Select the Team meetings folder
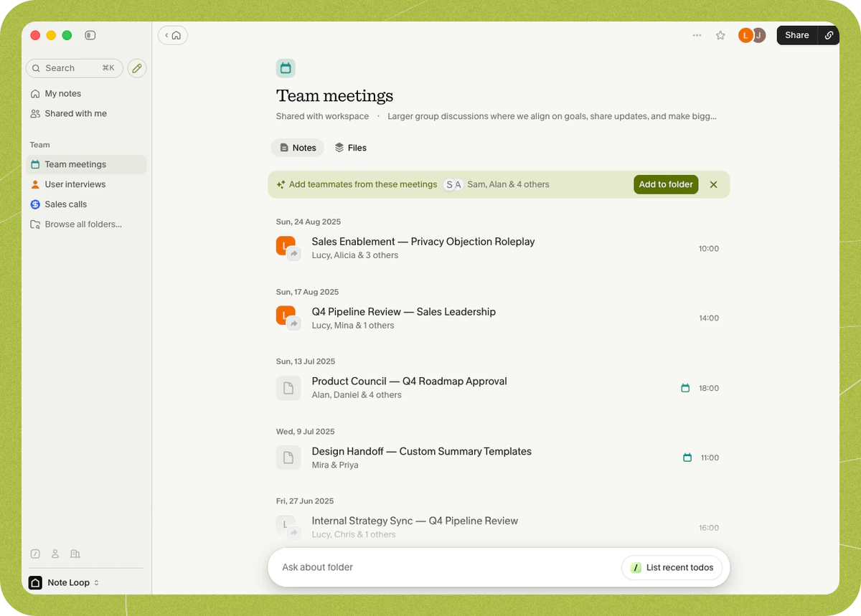 (86, 164)
